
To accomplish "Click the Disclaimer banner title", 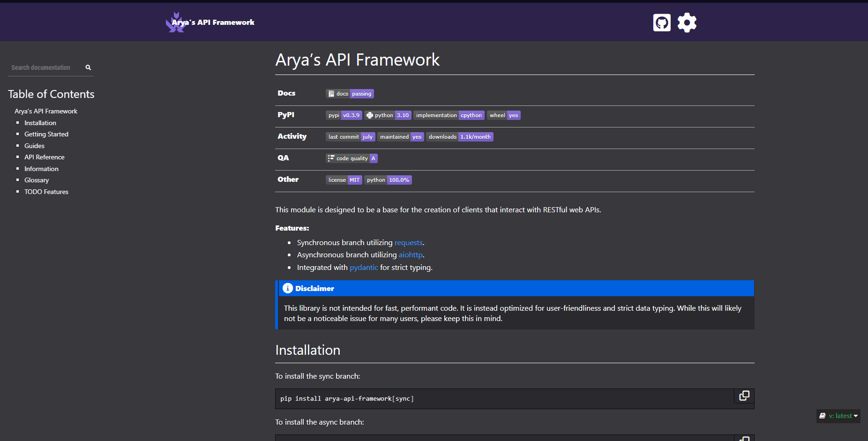I will click(314, 288).
